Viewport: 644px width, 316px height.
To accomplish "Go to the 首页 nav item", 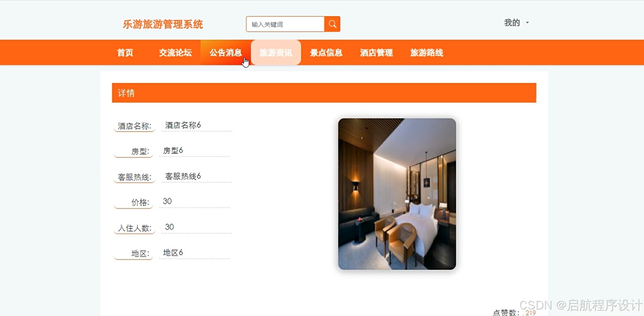I will (x=125, y=52).
